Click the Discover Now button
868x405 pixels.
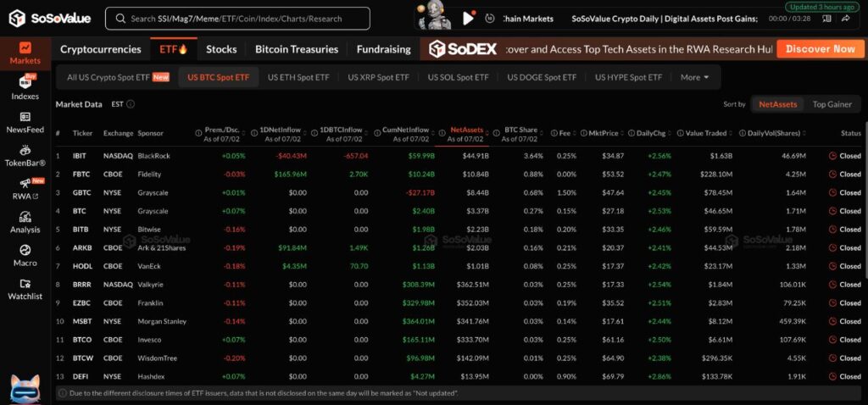(x=820, y=48)
